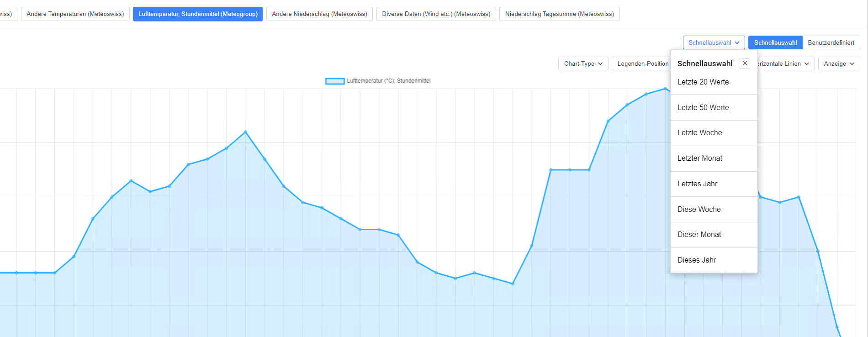Image resolution: width=868 pixels, height=337 pixels.
Task: Click the chart peak data point near Schnellauswahl popup
Action: pyautogui.click(x=665, y=89)
